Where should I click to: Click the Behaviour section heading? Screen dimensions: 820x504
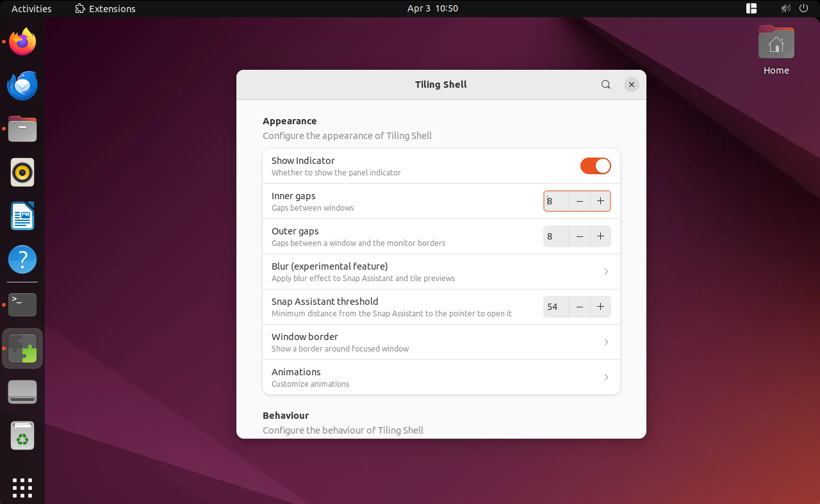tap(286, 416)
